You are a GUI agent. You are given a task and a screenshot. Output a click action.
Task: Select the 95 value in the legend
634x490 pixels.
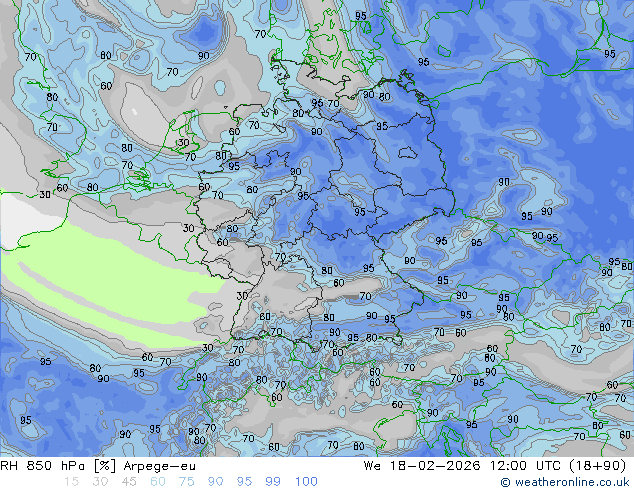click(244, 482)
